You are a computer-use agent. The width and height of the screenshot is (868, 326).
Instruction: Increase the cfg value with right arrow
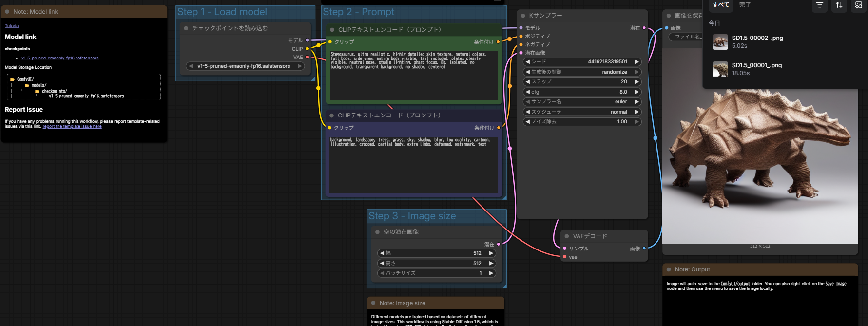(637, 92)
